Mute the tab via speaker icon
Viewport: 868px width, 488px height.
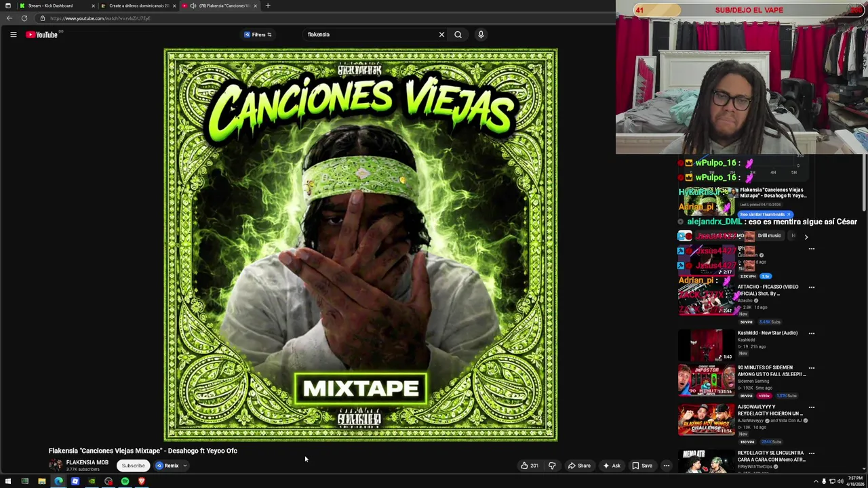tap(193, 5)
